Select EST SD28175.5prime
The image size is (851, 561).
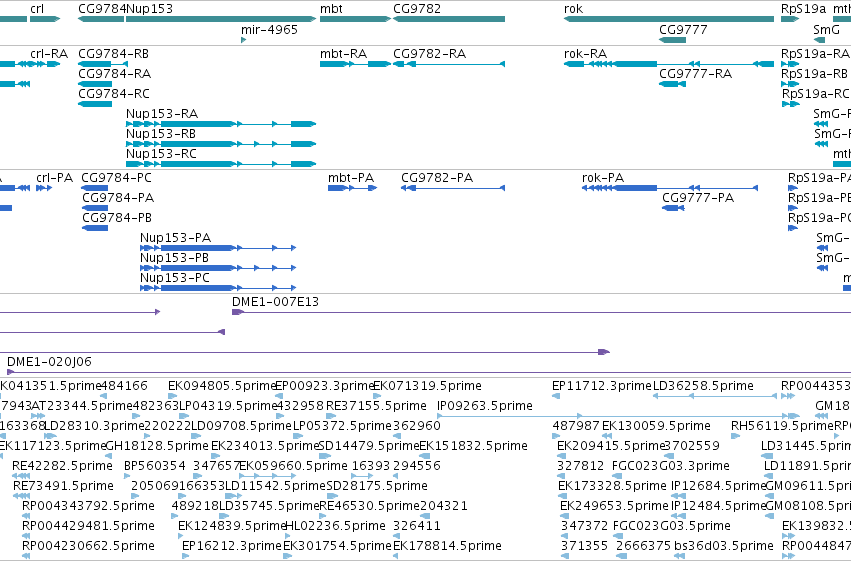(x=377, y=486)
